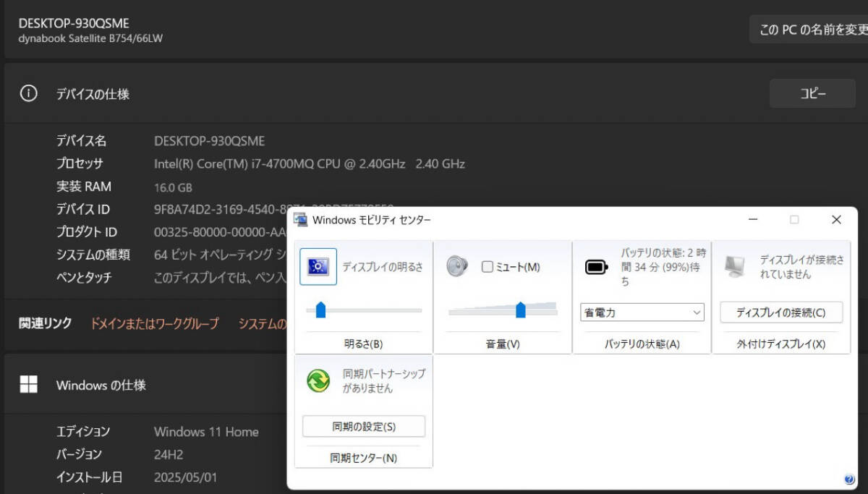Viewport: 868px width, 494px height.
Task: Click the green sync partnership icon
Action: [318, 380]
